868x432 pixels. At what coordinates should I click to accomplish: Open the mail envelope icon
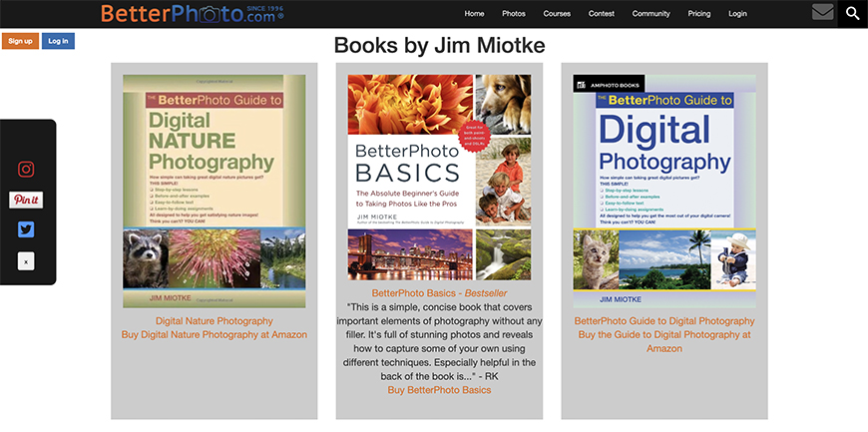click(823, 12)
